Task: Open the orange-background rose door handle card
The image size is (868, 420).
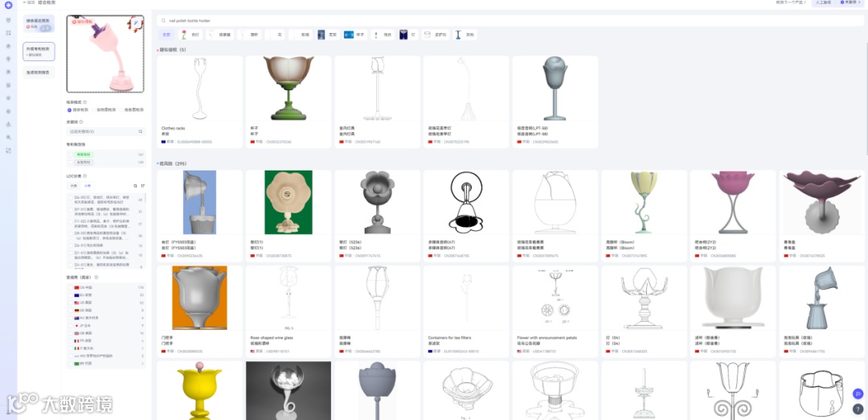Action: (200, 311)
